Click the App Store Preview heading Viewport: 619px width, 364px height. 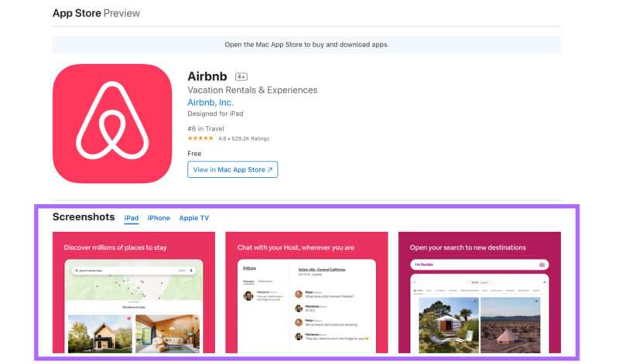point(96,13)
